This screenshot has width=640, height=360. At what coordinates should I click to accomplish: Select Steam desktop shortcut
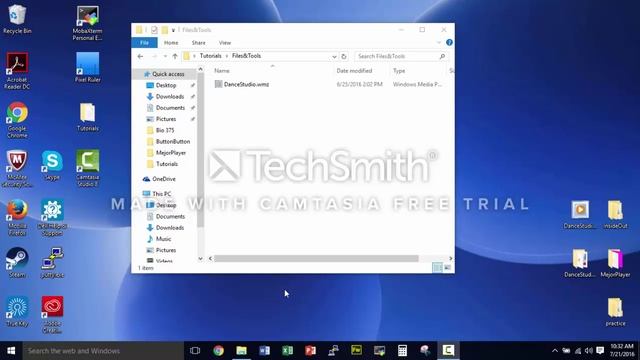pos(17,262)
